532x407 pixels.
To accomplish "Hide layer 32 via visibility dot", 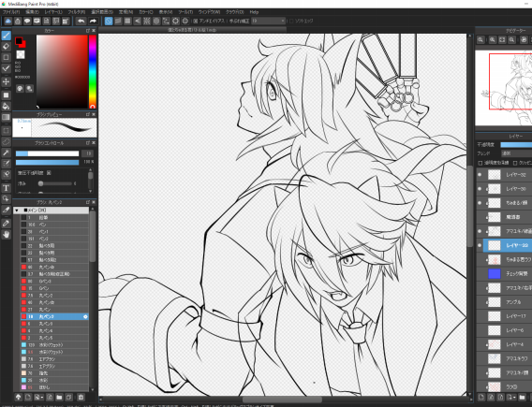I will pos(480,175).
